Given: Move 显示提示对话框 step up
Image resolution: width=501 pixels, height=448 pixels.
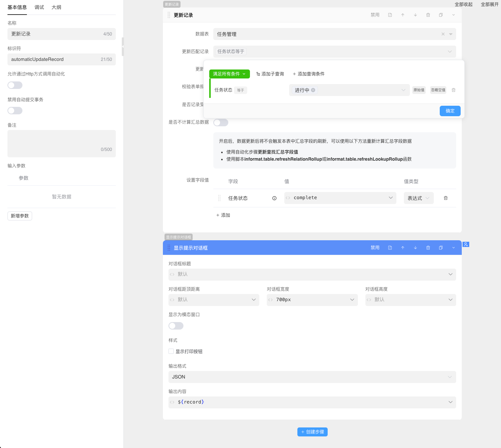Looking at the screenshot, I should point(403,248).
